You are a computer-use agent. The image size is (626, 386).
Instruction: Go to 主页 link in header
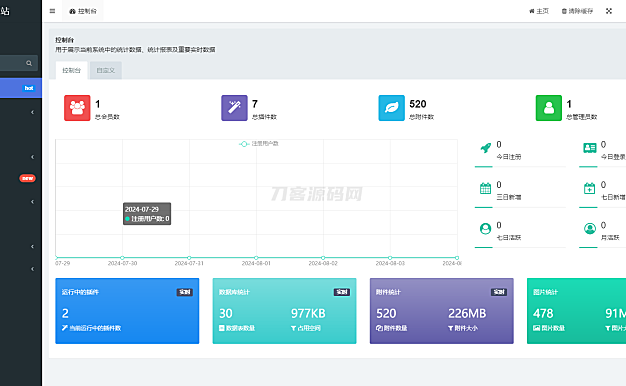coord(539,11)
